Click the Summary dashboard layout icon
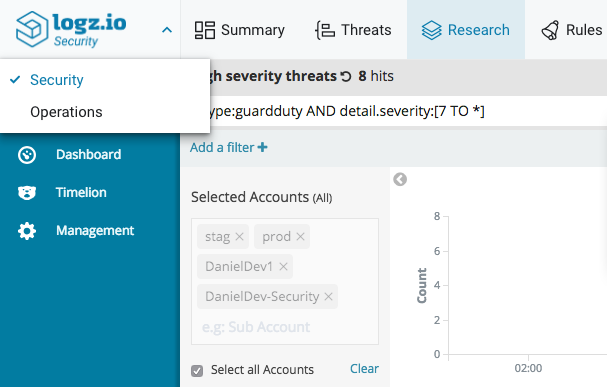Screen dimensions: 607x387 [205, 30]
